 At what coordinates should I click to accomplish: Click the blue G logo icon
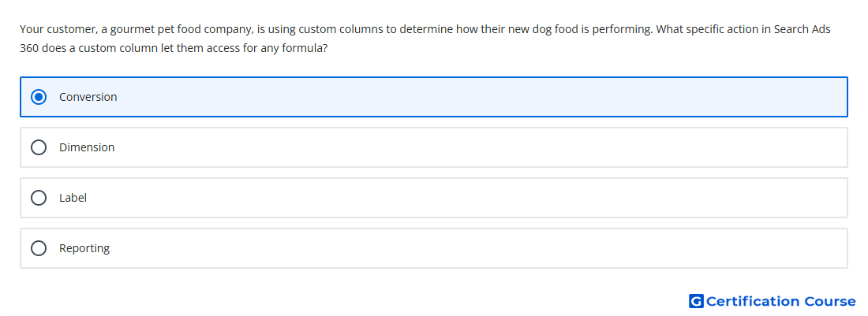pyautogui.click(x=696, y=301)
